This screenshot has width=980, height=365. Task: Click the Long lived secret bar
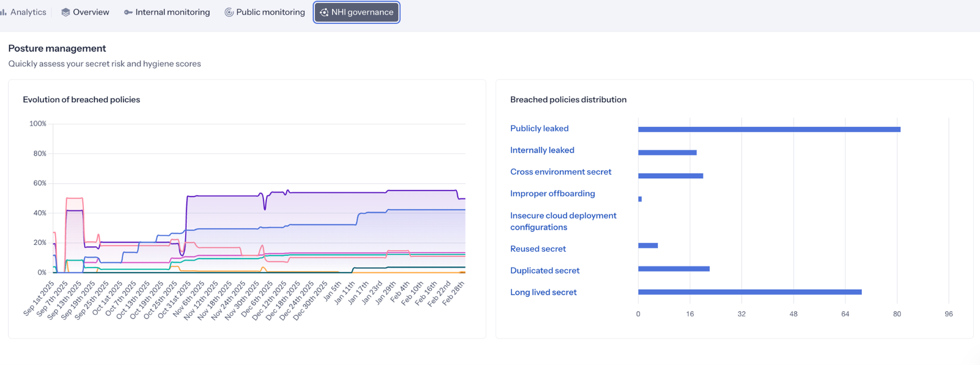[750, 292]
